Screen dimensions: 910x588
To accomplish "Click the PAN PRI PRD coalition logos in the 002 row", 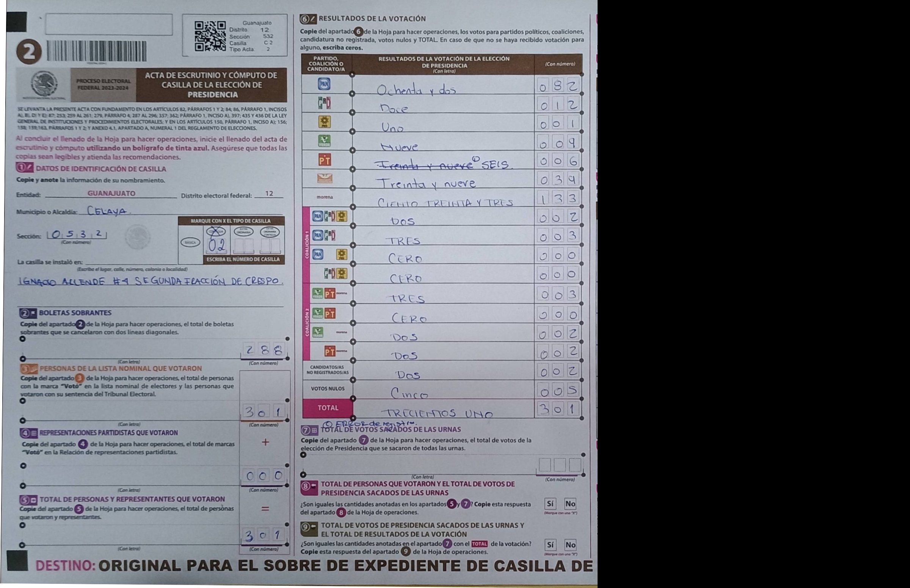I will [x=330, y=216].
